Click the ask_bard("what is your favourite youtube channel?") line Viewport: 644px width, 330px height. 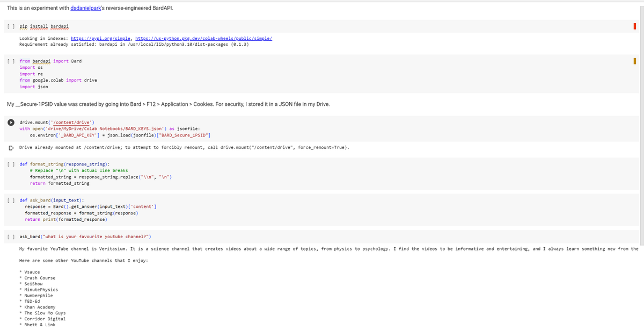(85, 236)
